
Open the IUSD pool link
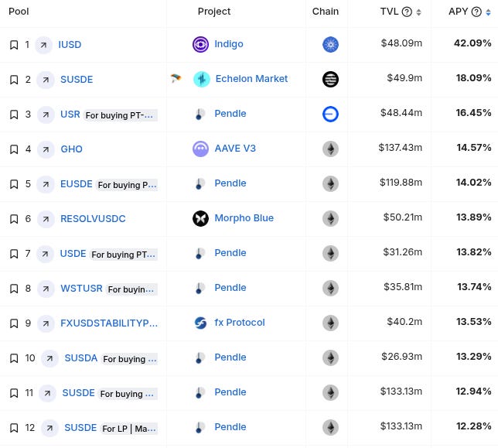[x=70, y=44]
